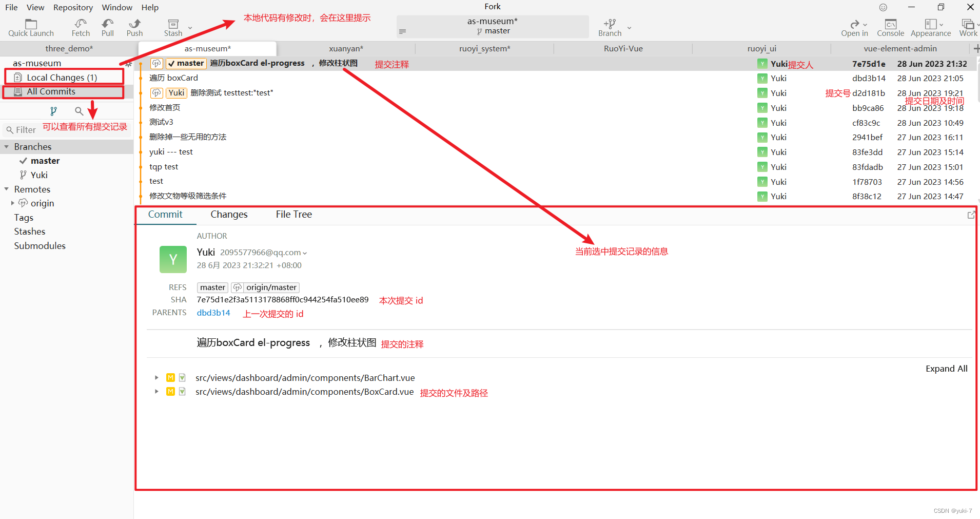Switch to the Changes tab
The image size is (980, 519).
229,215
